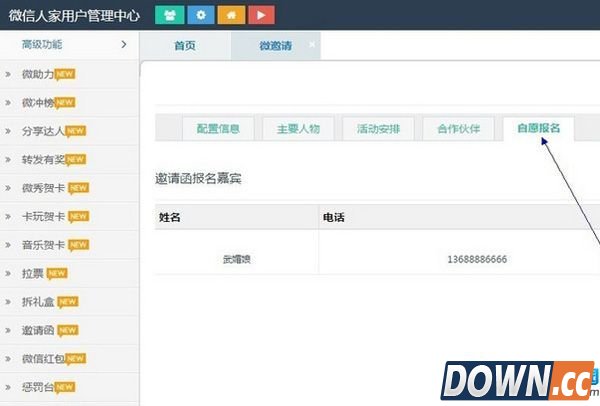Expand arrow beside 分享达人
The image size is (600, 406).
(x=7, y=131)
